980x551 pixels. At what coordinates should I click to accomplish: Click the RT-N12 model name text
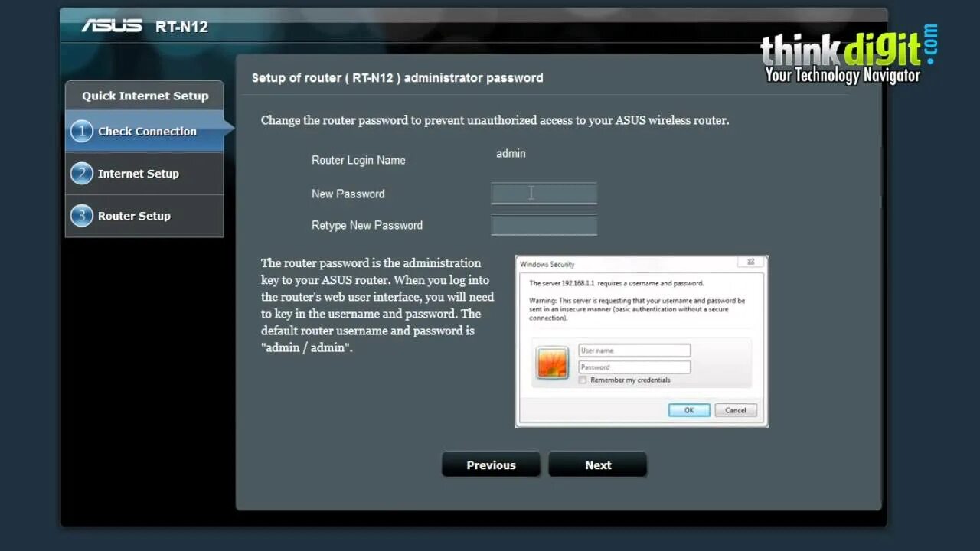[181, 27]
